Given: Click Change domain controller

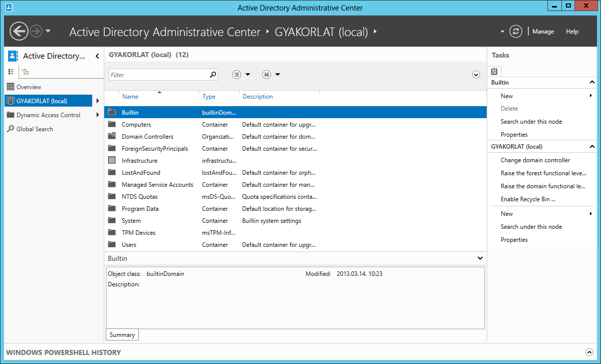Looking at the screenshot, I should [535, 160].
